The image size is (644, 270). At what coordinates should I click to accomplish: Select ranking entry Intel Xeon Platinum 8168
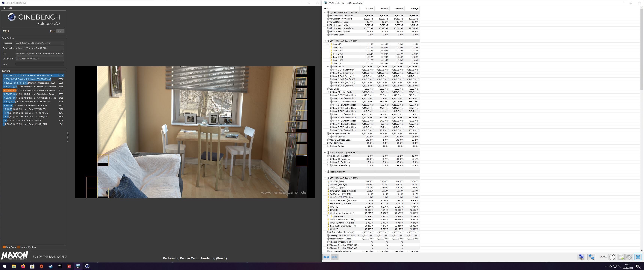(x=33, y=75)
